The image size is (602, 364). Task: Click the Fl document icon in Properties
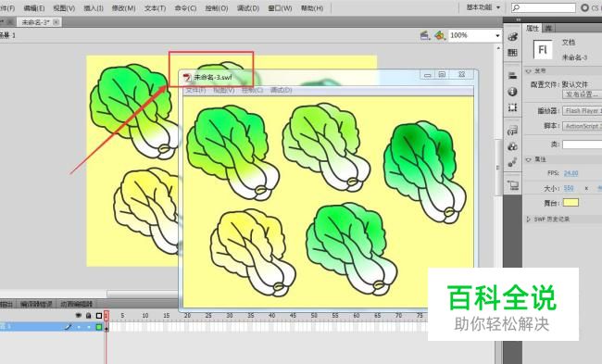543,50
